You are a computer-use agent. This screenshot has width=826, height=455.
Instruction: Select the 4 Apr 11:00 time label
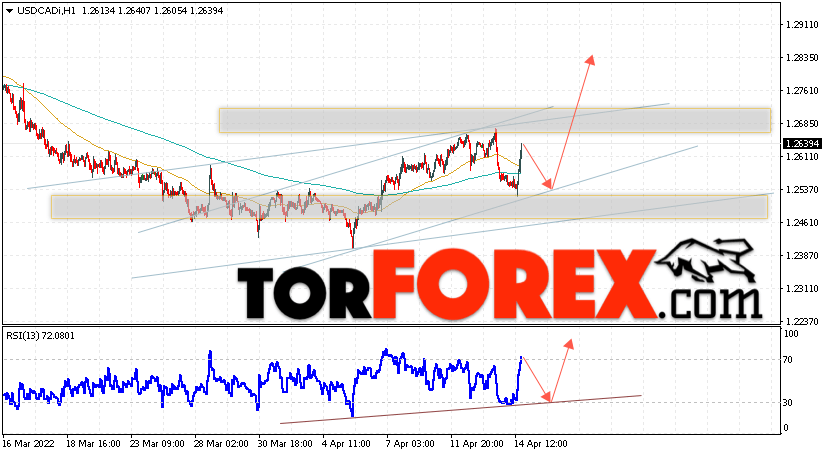[x=348, y=444]
